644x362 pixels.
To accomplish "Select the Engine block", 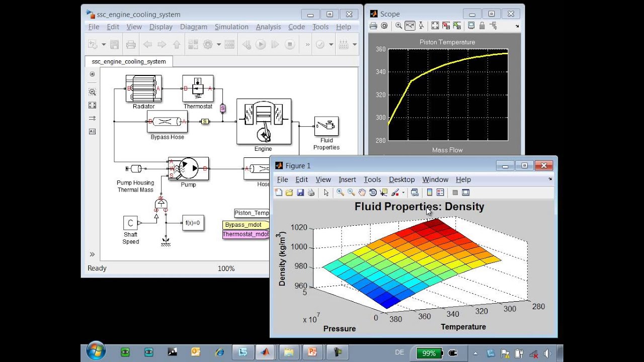I will click(264, 122).
